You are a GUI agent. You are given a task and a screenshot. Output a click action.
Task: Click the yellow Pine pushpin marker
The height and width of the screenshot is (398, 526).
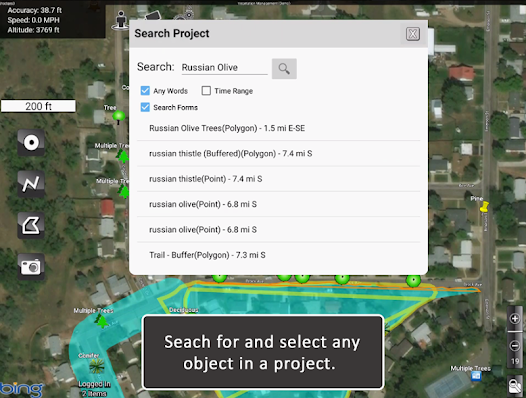[x=484, y=207]
